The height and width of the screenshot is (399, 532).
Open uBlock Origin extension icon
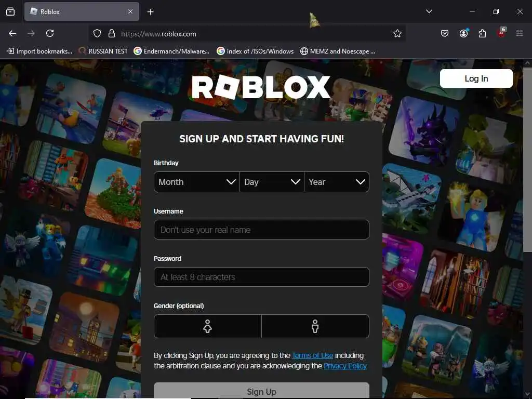501,33
